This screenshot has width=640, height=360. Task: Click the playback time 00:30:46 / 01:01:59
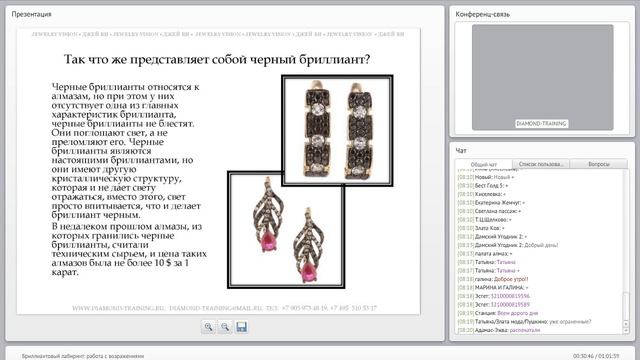[x=596, y=356]
